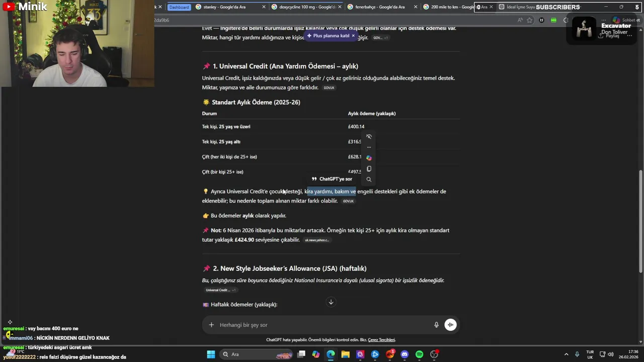The image size is (644, 362).
Task: Focus the "Herhangi bir şey sor" input
Action: (x=322, y=325)
